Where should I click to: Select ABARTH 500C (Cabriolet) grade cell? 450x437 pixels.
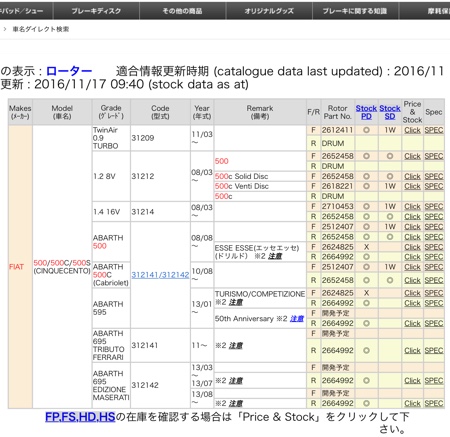111,275
